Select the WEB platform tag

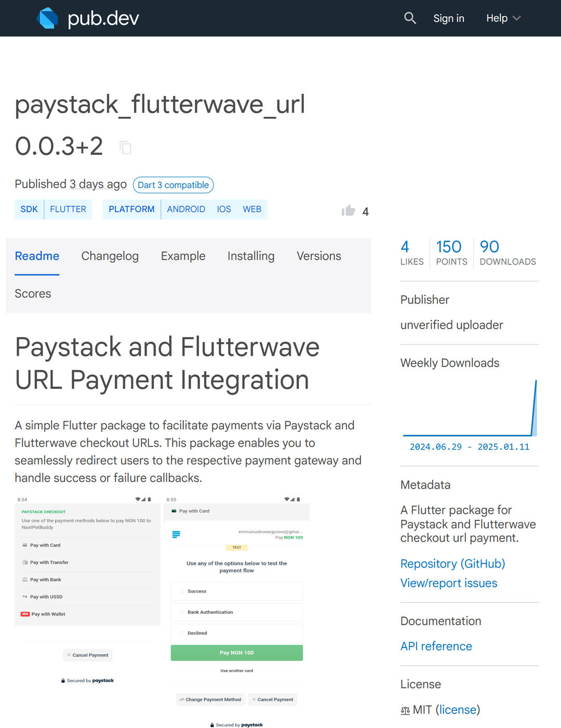pyautogui.click(x=252, y=209)
